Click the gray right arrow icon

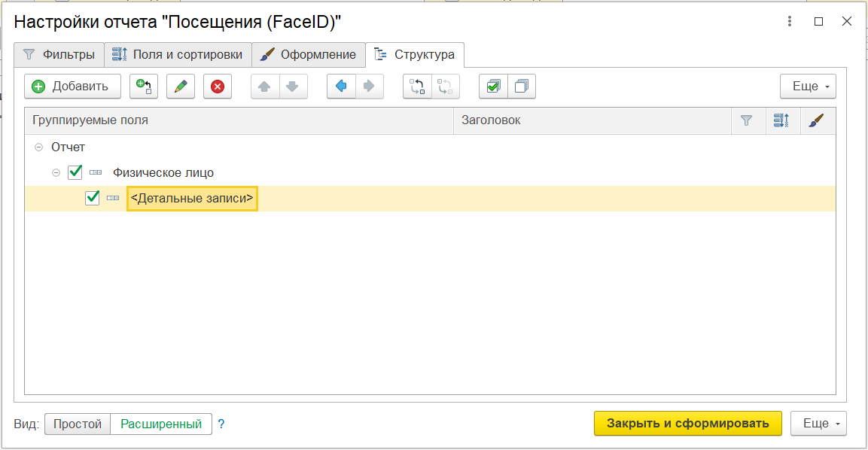click(x=369, y=87)
